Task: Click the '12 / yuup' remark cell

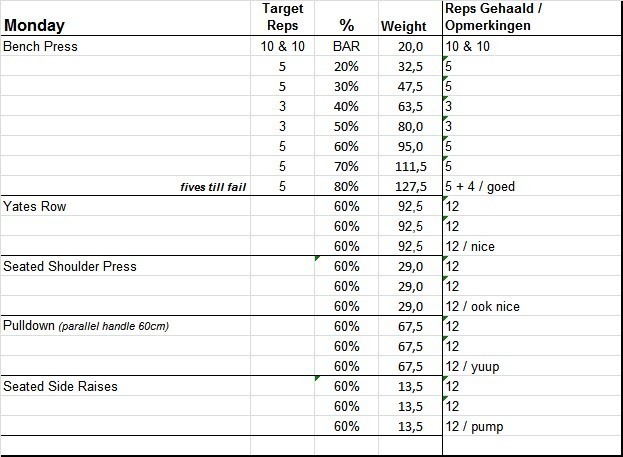Action: tap(476, 366)
